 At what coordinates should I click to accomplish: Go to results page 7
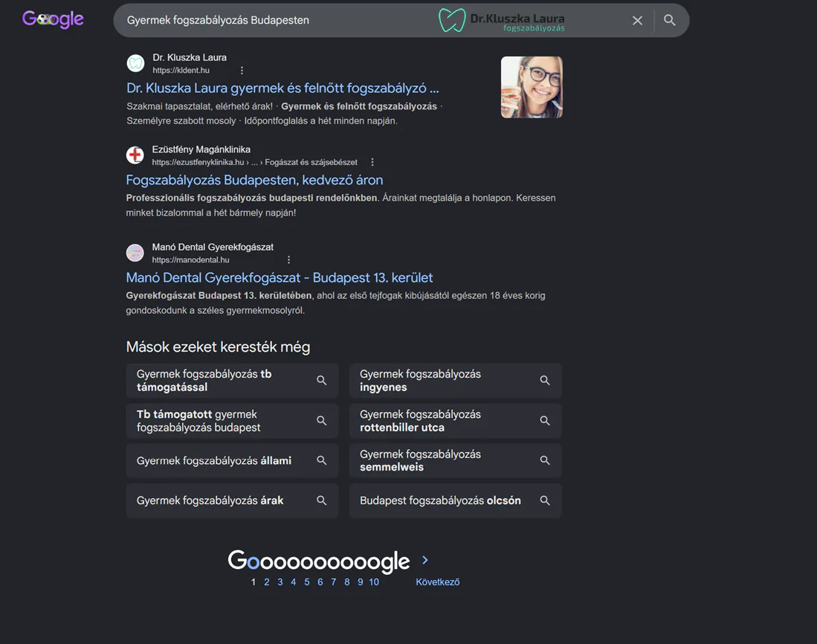[334, 582]
